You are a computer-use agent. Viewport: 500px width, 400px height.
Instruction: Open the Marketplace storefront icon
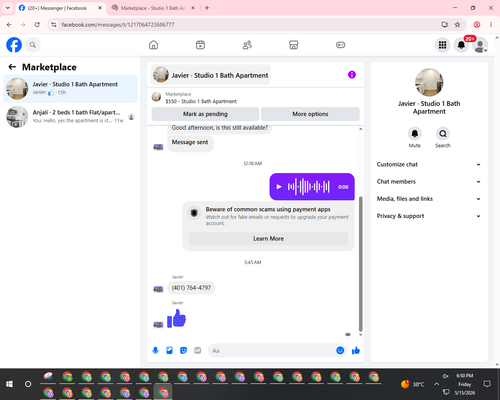coord(294,45)
